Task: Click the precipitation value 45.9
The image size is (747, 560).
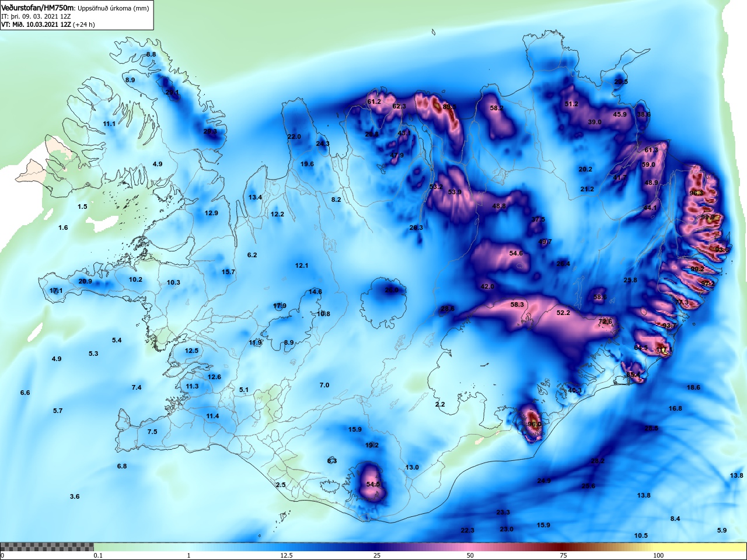Action: click(620, 114)
